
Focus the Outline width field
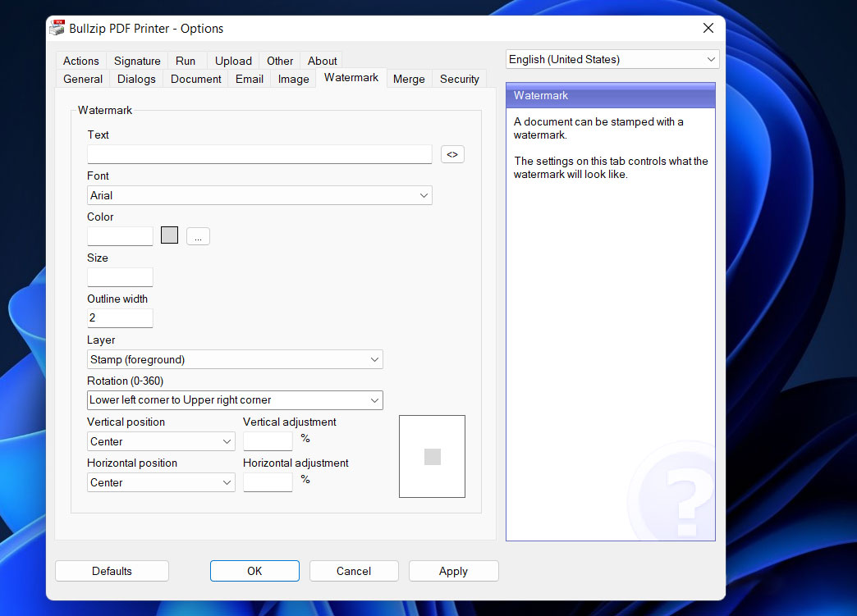pos(120,318)
